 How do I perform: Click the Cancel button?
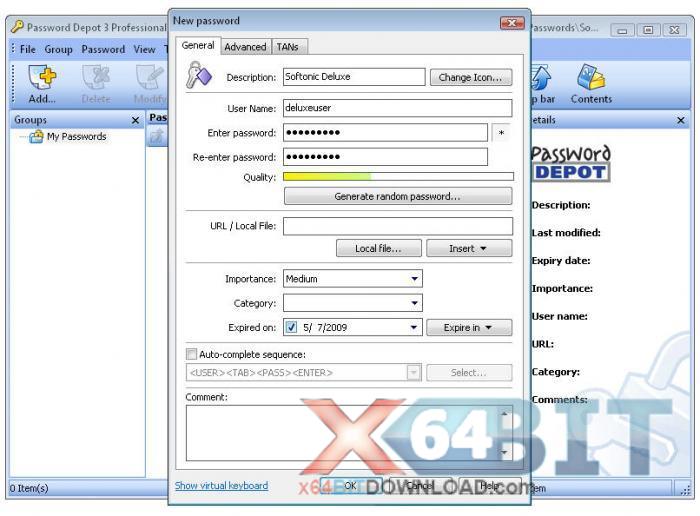[x=420, y=486]
